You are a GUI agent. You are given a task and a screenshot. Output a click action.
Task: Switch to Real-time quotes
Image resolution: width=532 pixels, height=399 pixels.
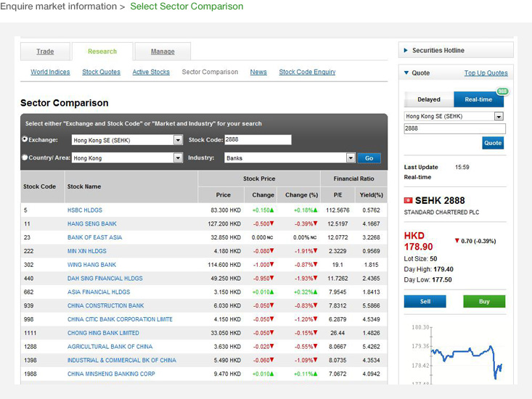click(x=478, y=99)
